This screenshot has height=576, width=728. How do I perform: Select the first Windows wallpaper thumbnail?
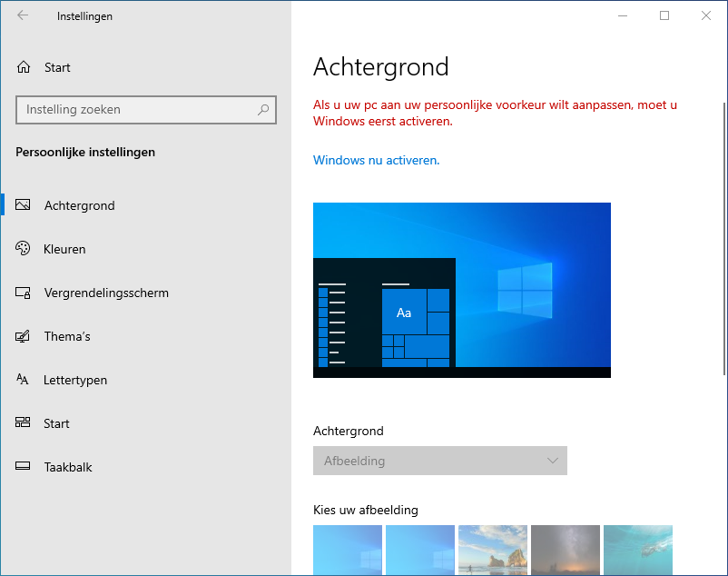pyautogui.click(x=347, y=550)
